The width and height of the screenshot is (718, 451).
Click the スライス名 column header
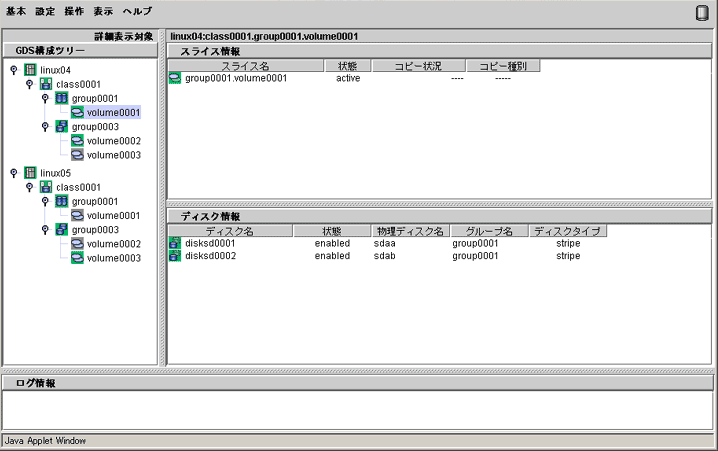coord(245,66)
